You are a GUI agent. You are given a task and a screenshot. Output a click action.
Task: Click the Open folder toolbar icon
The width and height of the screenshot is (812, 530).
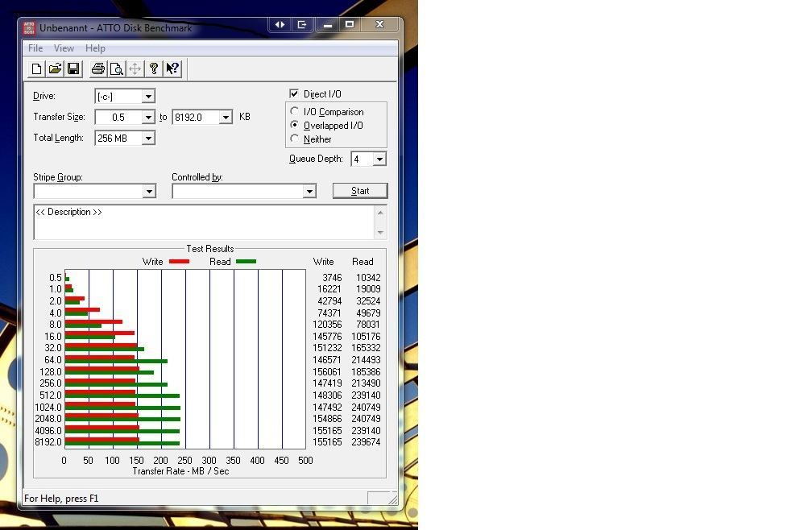[55, 68]
